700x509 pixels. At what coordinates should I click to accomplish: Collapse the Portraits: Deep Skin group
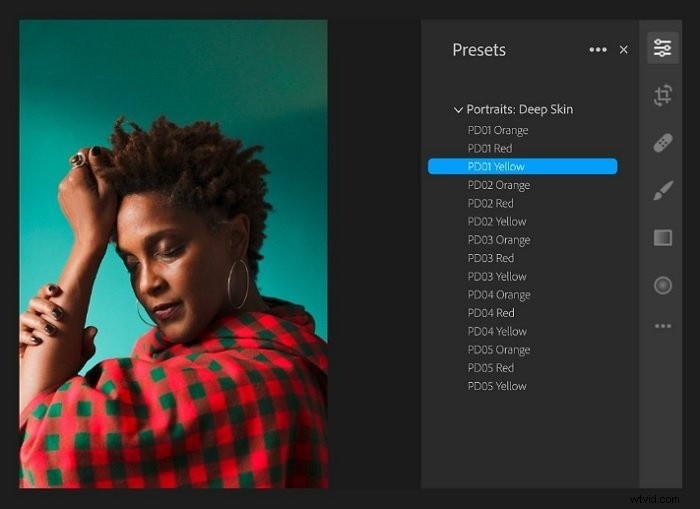tap(458, 109)
